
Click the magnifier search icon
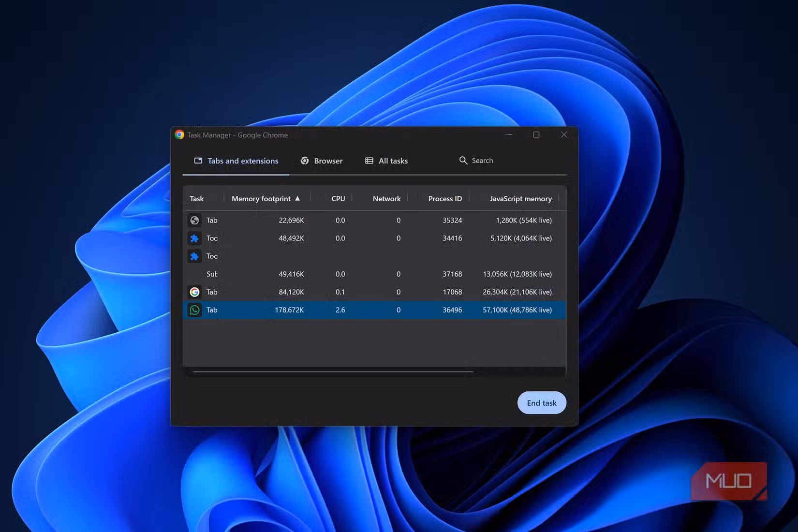(463, 161)
